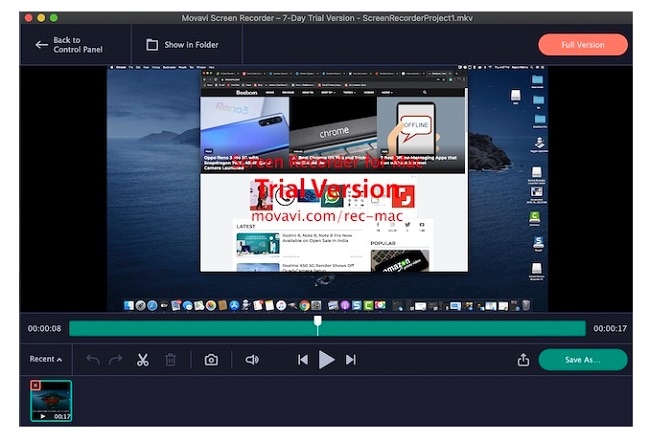Click the back arrow icon
Image resolution: width=650 pixels, height=441 pixels.
[x=41, y=45]
